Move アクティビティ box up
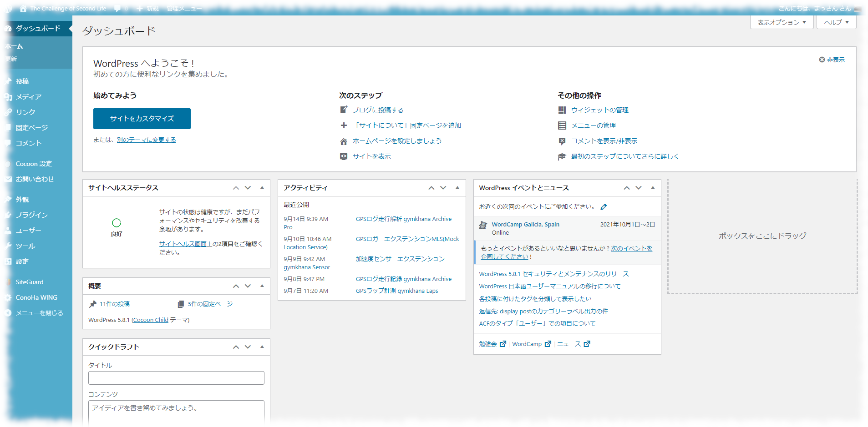 431,188
